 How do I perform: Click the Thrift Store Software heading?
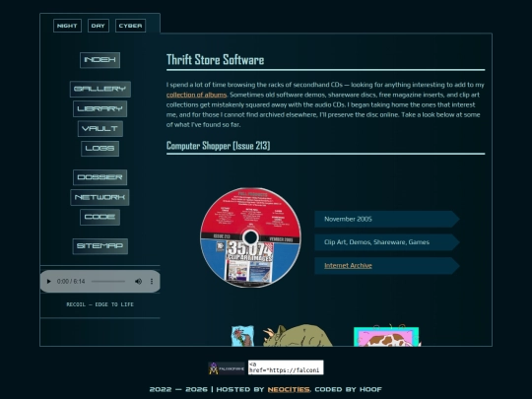pyautogui.click(x=215, y=60)
